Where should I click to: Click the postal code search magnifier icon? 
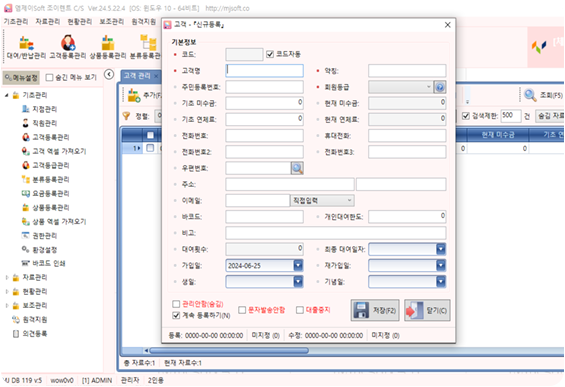pyautogui.click(x=297, y=168)
